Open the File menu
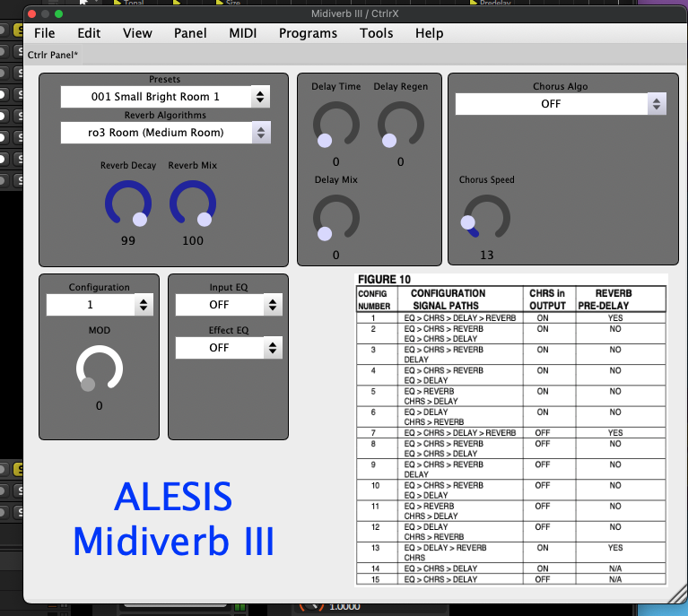Image resolution: width=688 pixels, height=616 pixels. (44, 33)
